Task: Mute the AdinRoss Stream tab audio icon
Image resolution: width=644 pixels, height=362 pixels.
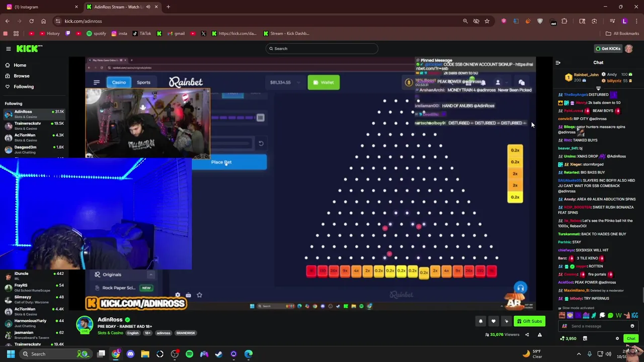Action: point(148,7)
